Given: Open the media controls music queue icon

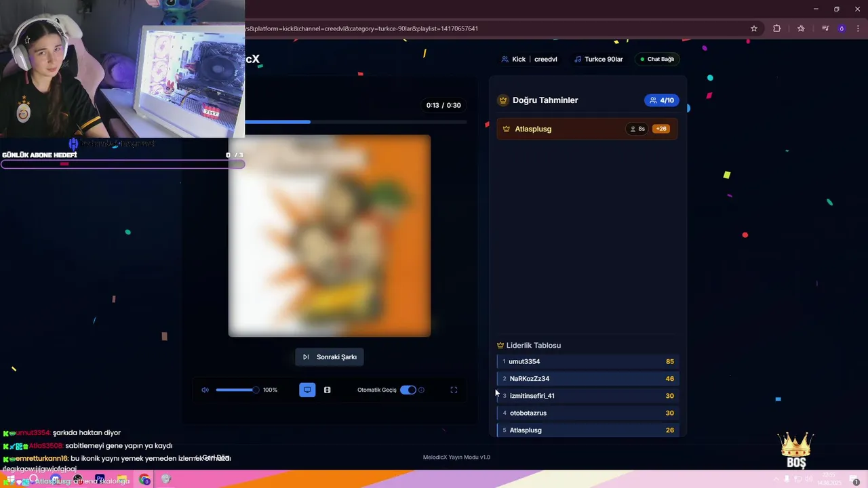Looking at the screenshot, I should 825,28.
